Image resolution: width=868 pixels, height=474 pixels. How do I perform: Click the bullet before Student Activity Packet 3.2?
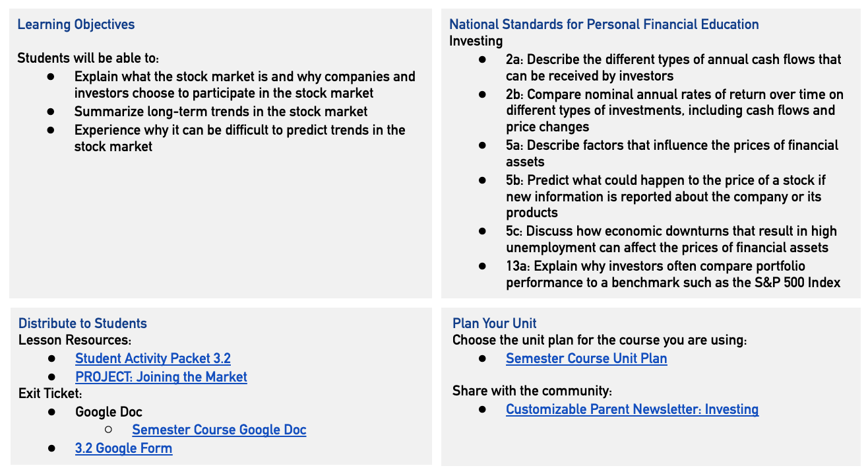pyautogui.click(x=51, y=358)
